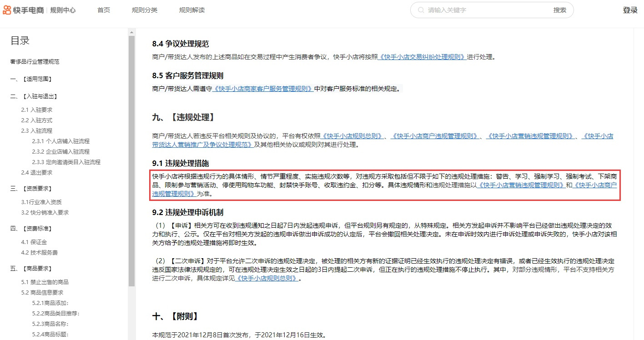Screen dimensions: 644x340
Task: Go to 3.1行业准入资质
Action: coord(41,202)
